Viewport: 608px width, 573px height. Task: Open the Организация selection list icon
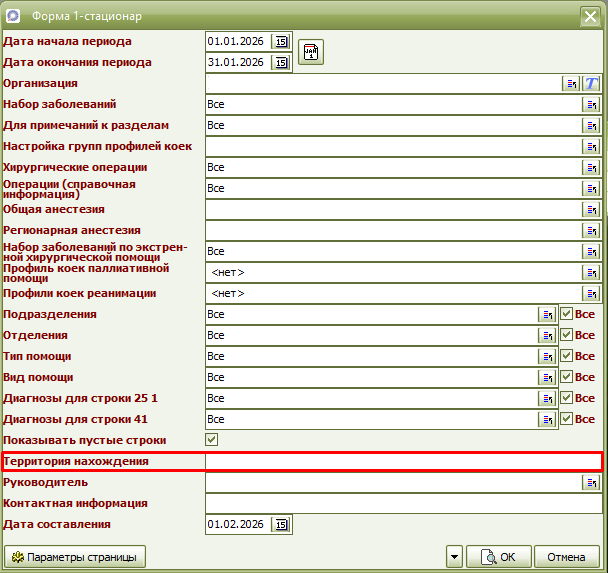[571, 84]
